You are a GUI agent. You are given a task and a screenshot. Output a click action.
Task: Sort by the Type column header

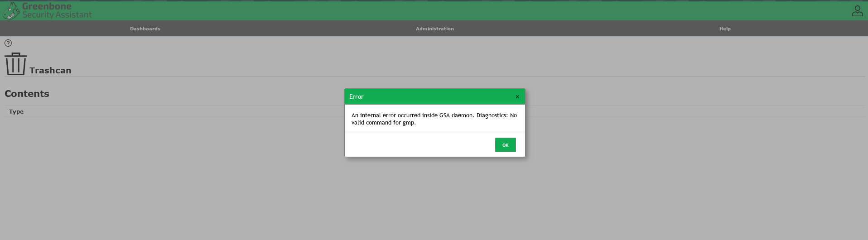tap(16, 111)
